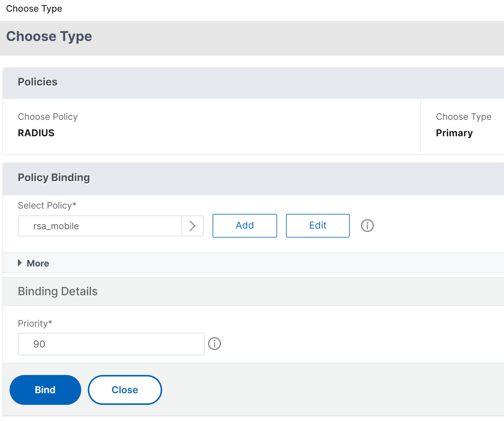
Task: Click the info icon beside Priority field
Action: coord(214,344)
